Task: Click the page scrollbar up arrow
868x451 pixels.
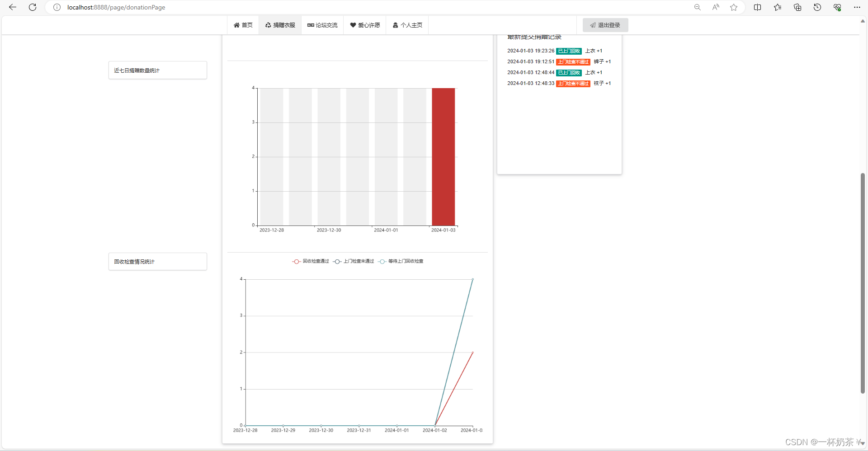Action: pos(863,21)
